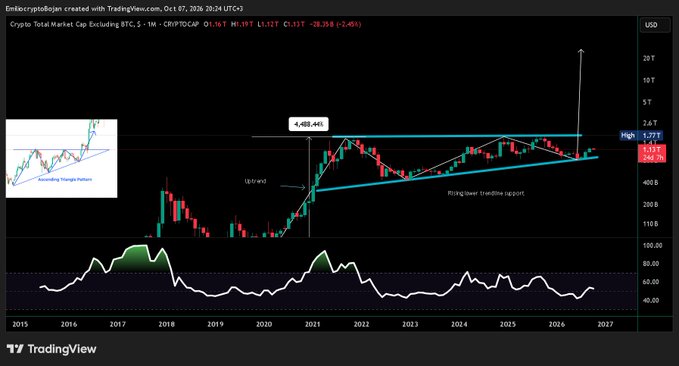Open the Ascending Triangle Pattern inset image
The width and height of the screenshot is (679, 366).
pyautogui.click(x=61, y=158)
